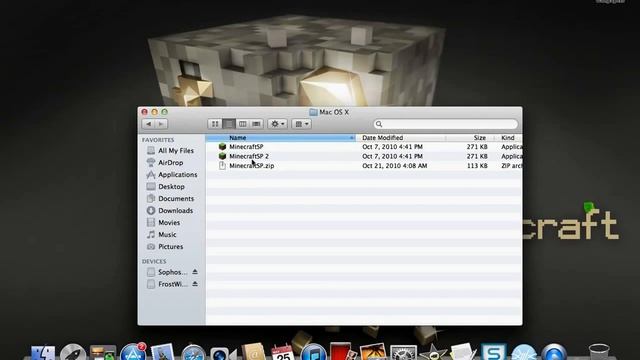Open the Trash in the Dock
Viewport: 640px width, 360px height.
[599, 352]
